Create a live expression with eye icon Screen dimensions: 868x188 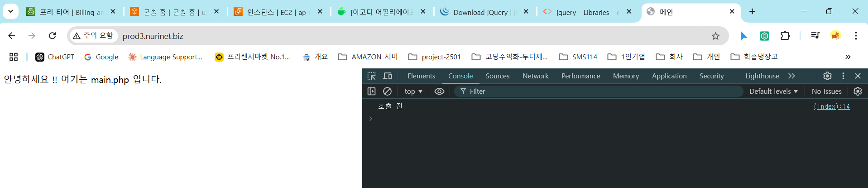coord(439,92)
